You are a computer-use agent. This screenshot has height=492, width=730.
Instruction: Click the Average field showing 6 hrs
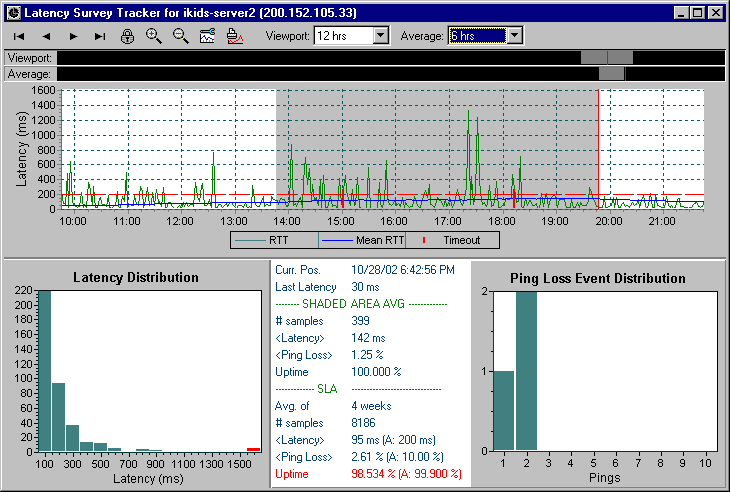[477, 36]
